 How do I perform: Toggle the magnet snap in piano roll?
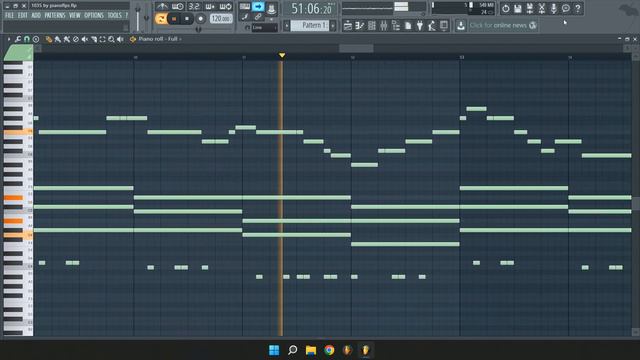click(x=27, y=39)
